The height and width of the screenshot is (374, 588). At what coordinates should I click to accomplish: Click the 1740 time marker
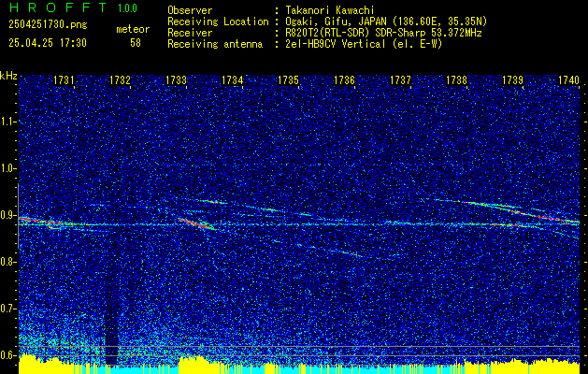[569, 80]
